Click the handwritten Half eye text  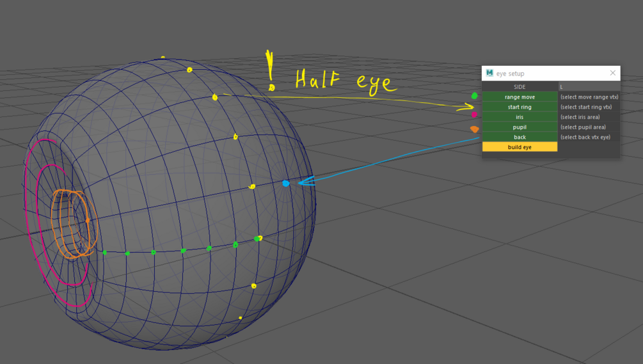pos(345,81)
